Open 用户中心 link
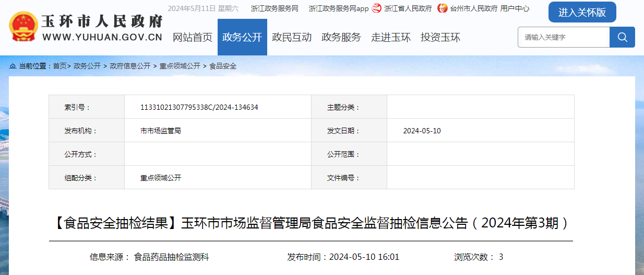The height and width of the screenshot is (275, 644). 515,8
